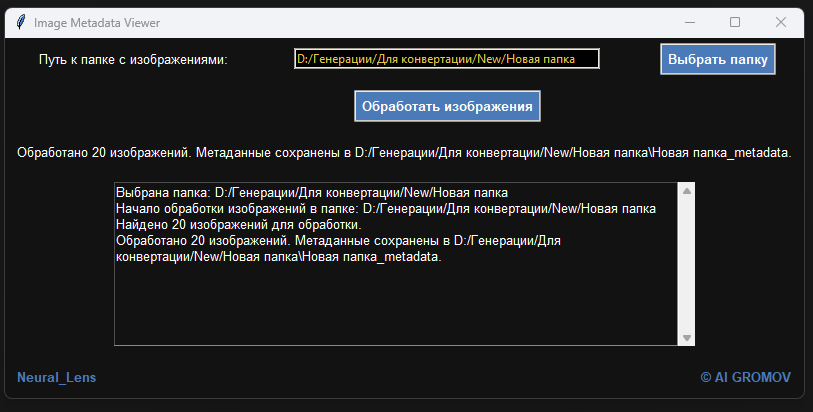Click the Image Metadata Viewer window title

(x=97, y=23)
